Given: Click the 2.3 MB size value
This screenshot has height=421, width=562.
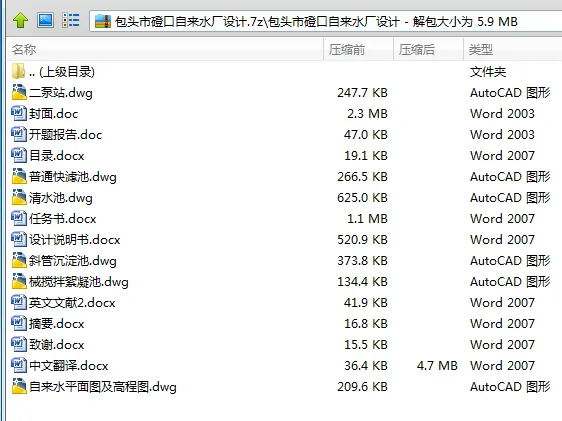Looking at the screenshot, I should pos(367,114).
